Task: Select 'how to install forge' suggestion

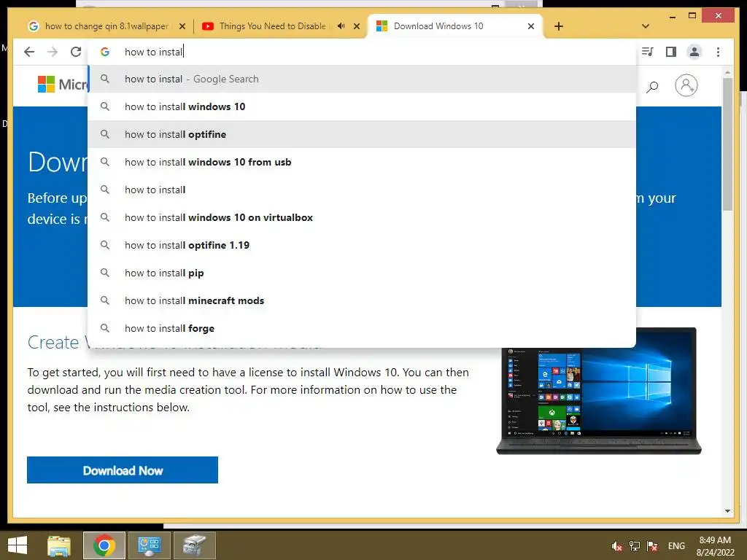Action: [362, 328]
